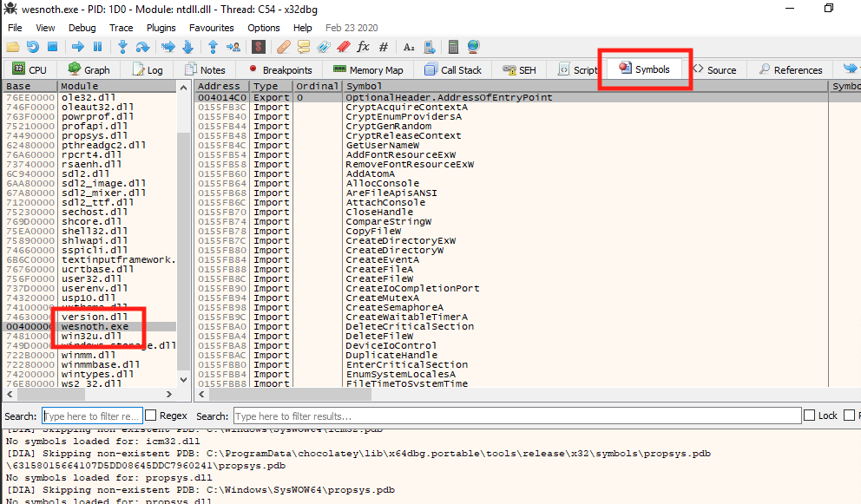Open the Intermodular calls icon
This screenshot has width=861, height=504.
pyautogui.click(x=430, y=47)
